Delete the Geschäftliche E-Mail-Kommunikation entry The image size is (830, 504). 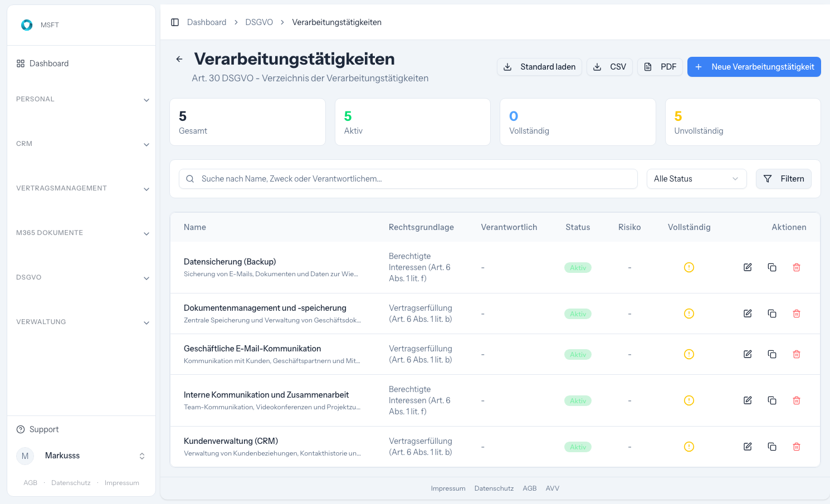tap(797, 354)
